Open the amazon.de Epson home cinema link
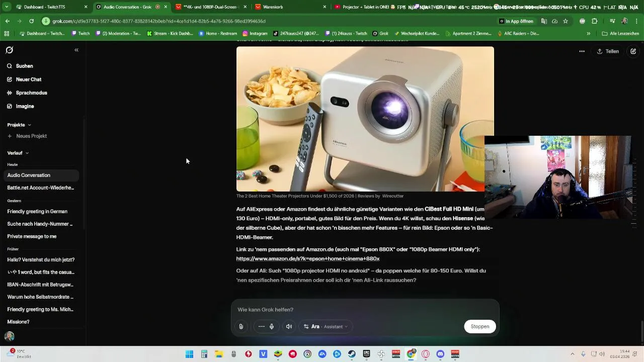This screenshot has height=362, width=644. click(x=308, y=258)
